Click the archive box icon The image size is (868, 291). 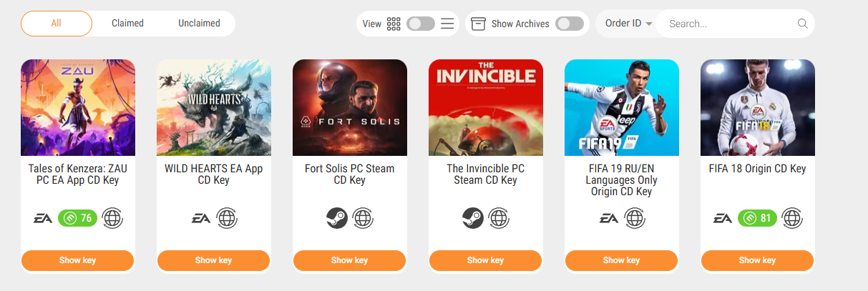point(479,24)
